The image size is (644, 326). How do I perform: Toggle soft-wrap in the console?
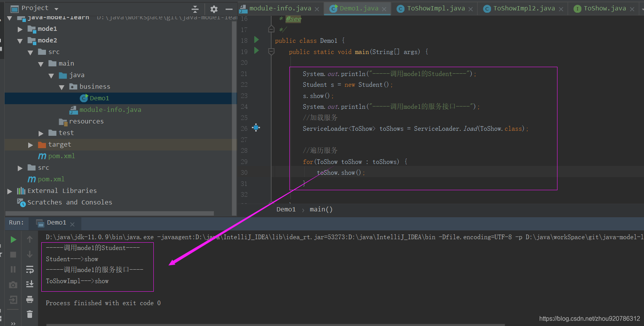point(30,269)
